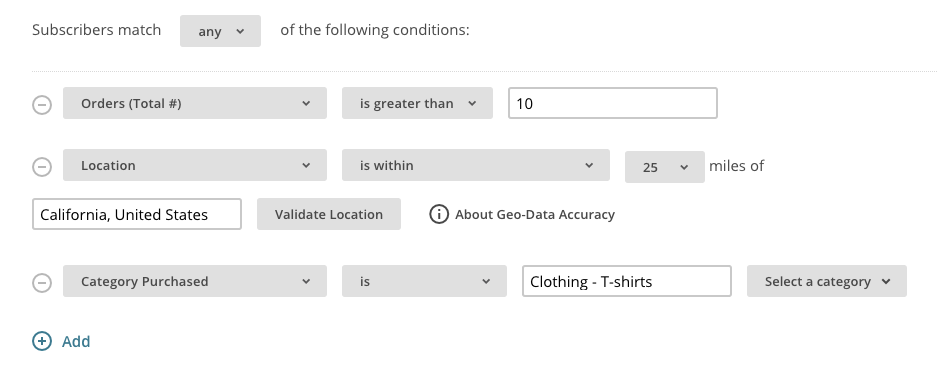Screen dimensions: 937x369
Task: Click the Clothing - T-shirts text field
Action: [x=627, y=281]
